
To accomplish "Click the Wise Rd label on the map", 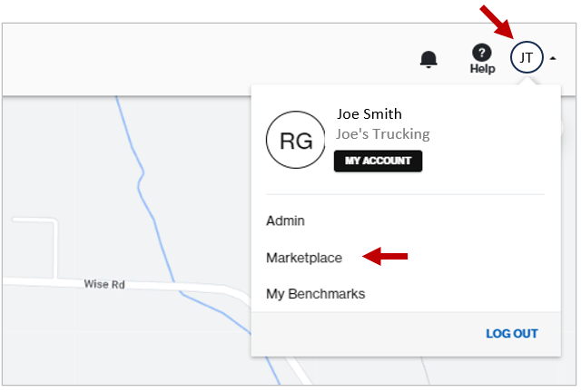I will click(x=104, y=285).
